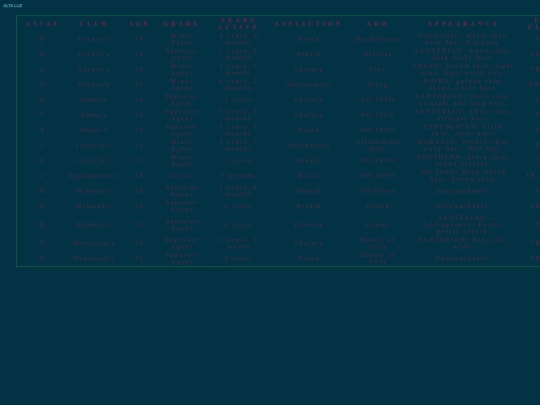Click alias Q in the Crown row
540x405 pixels.
pos(42,206)
